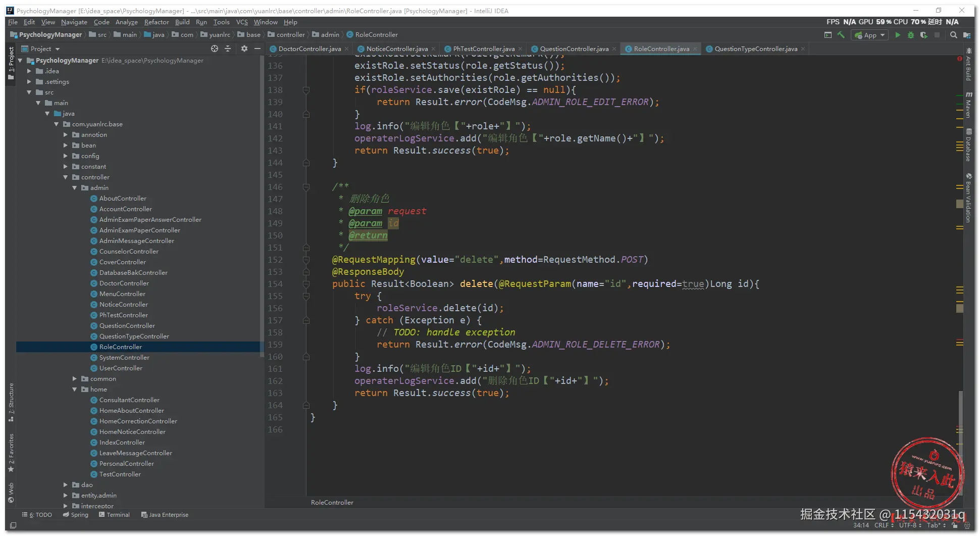Collapse all in the Project panel toolbar
The width and height of the screenshot is (980, 536).
228,48
